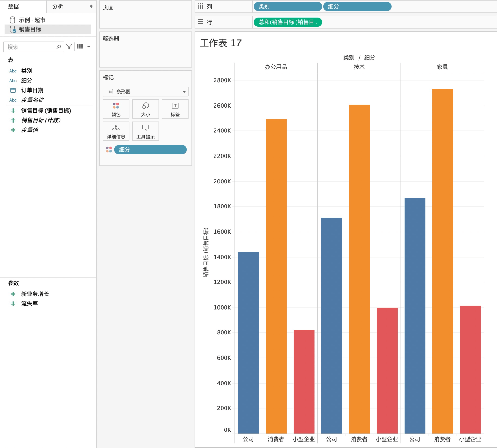497x448 pixels.
Task: Click the magnifier icon in the search box
Action: [59, 47]
